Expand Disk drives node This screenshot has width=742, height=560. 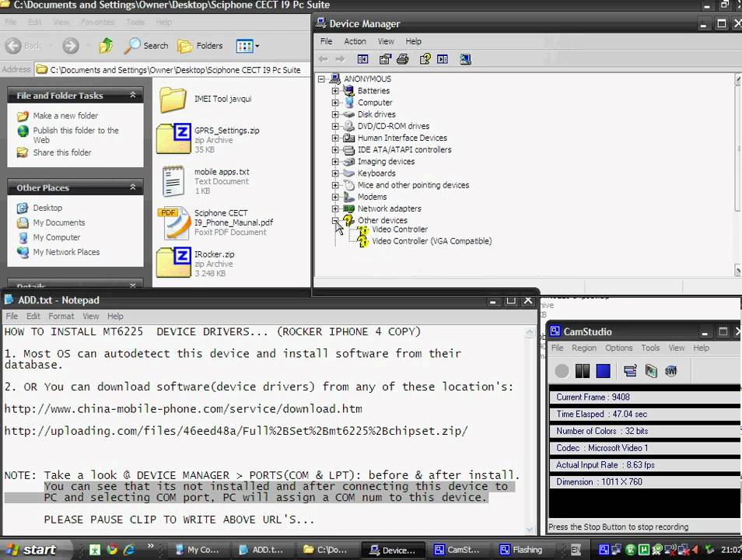335,114
